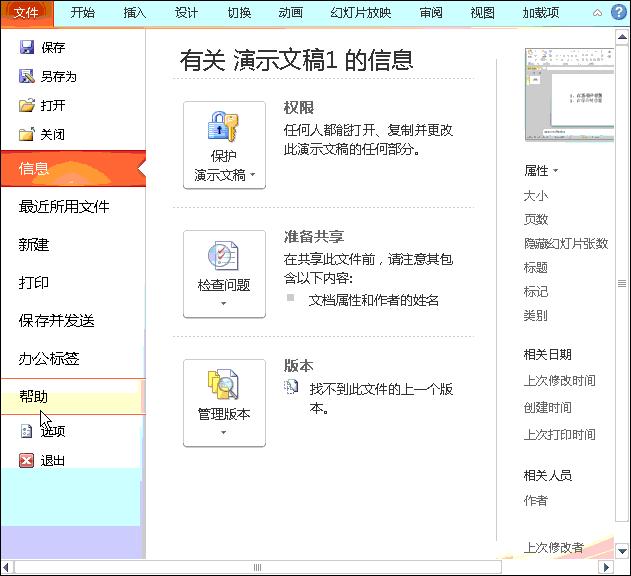Viewport: 631px width, 576px height.
Task: Open the 保护演示文稿 dropdown button
Action: [224, 145]
